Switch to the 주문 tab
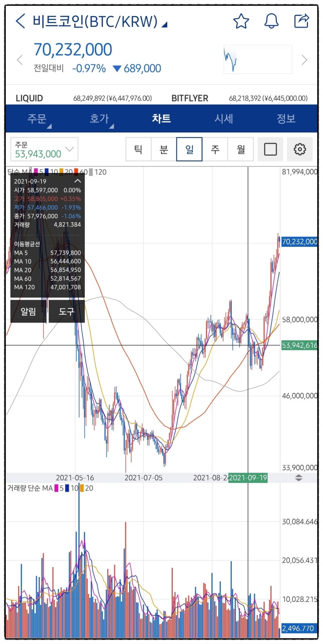 click(37, 119)
